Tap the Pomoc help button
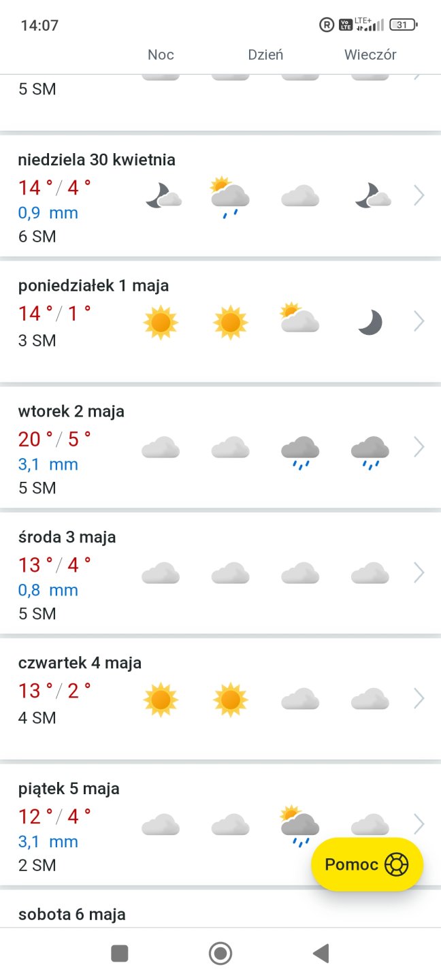 [x=367, y=864]
